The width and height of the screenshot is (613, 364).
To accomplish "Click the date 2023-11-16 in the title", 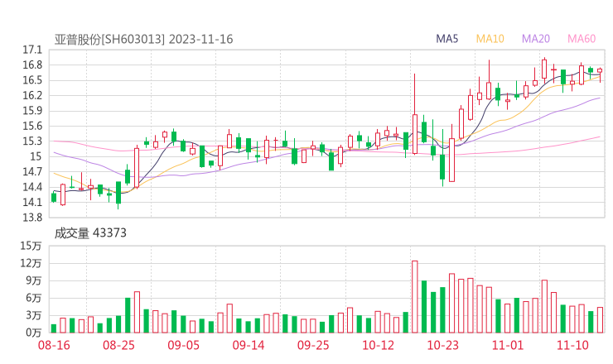I will click(x=201, y=39).
